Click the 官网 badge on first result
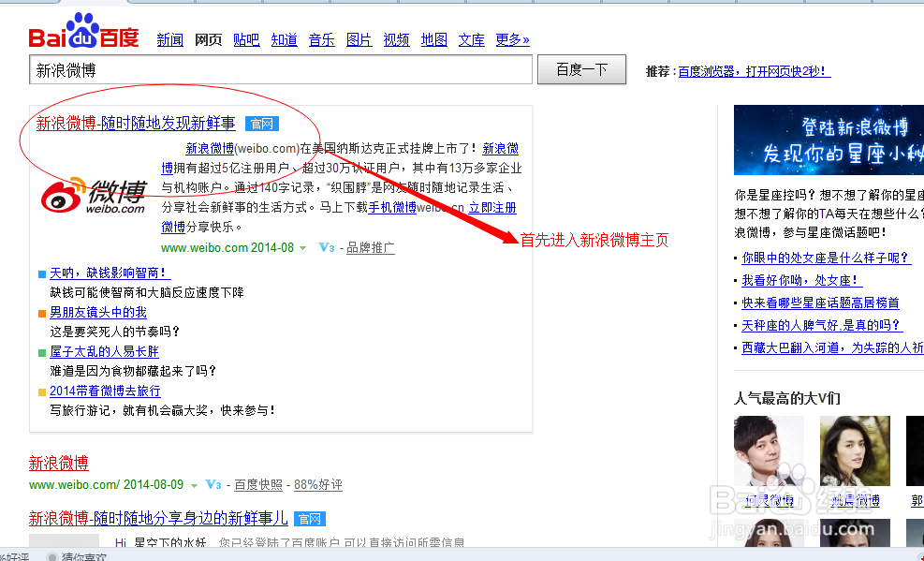Screen dimensions: 924x561 pos(261,124)
